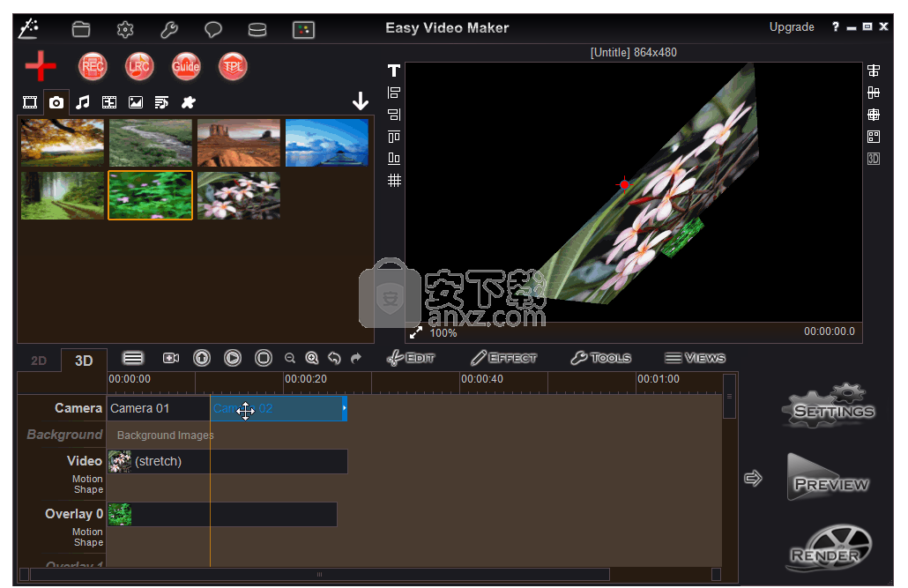The height and width of the screenshot is (588, 908).
Task: Click the redo arrow
Action: (356, 358)
